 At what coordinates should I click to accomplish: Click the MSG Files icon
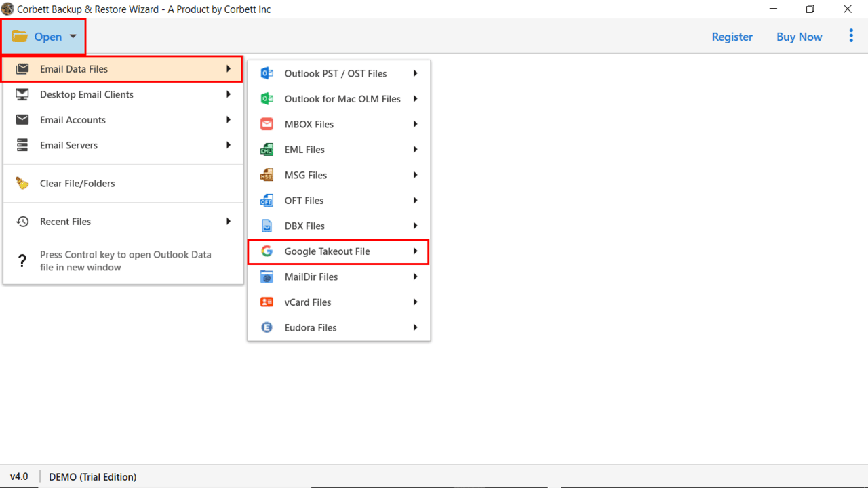(x=267, y=175)
